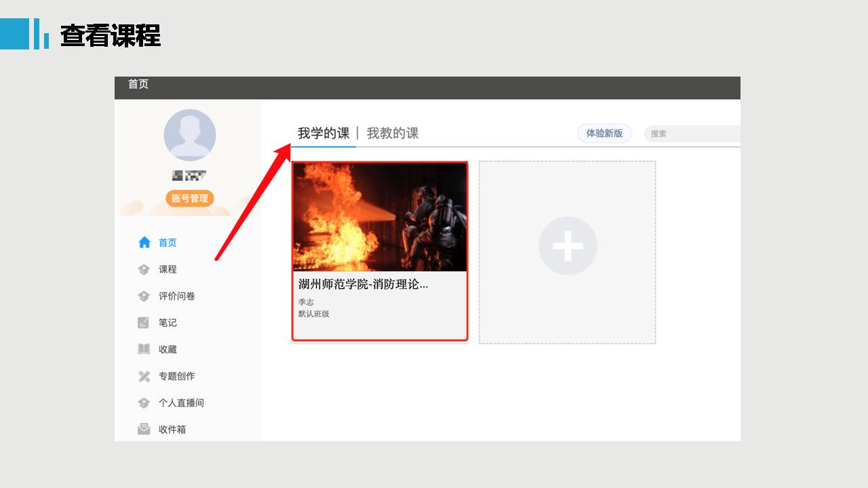
Task: Switch to the 我学的课 tab
Action: point(323,134)
